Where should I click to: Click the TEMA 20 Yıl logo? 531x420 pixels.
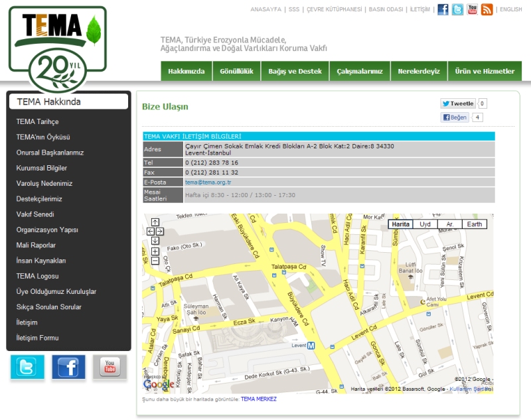58,49
